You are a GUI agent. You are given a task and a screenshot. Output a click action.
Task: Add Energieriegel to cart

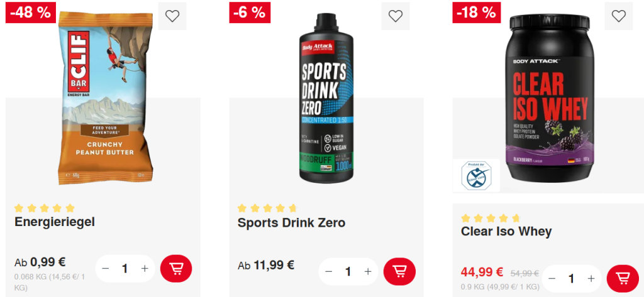[x=176, y=269]
